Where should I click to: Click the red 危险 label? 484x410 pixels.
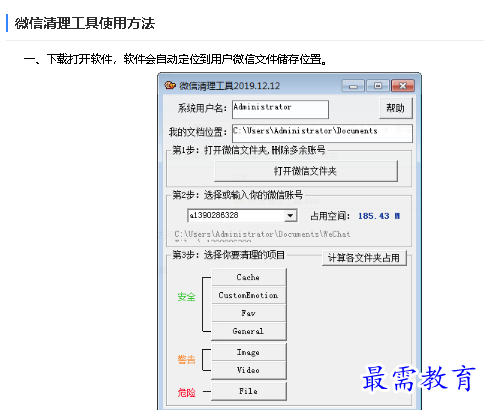click(x=186, y=393)
